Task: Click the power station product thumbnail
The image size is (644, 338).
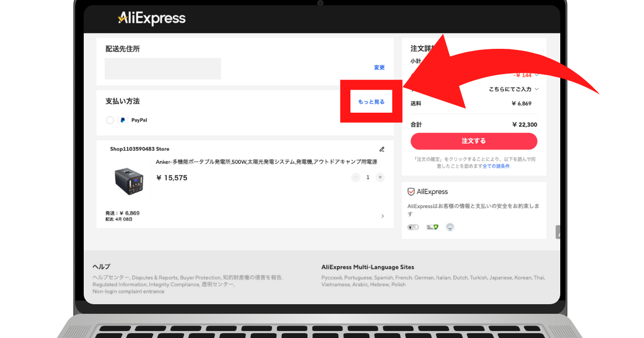Action: click(x=129, y=182)
